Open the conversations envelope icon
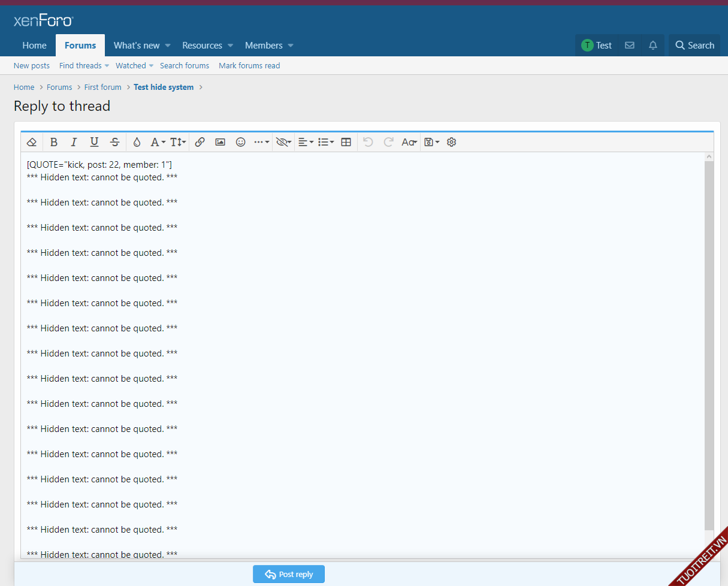Viewport: 728px width, 586px height. click(x=629, y=46)
